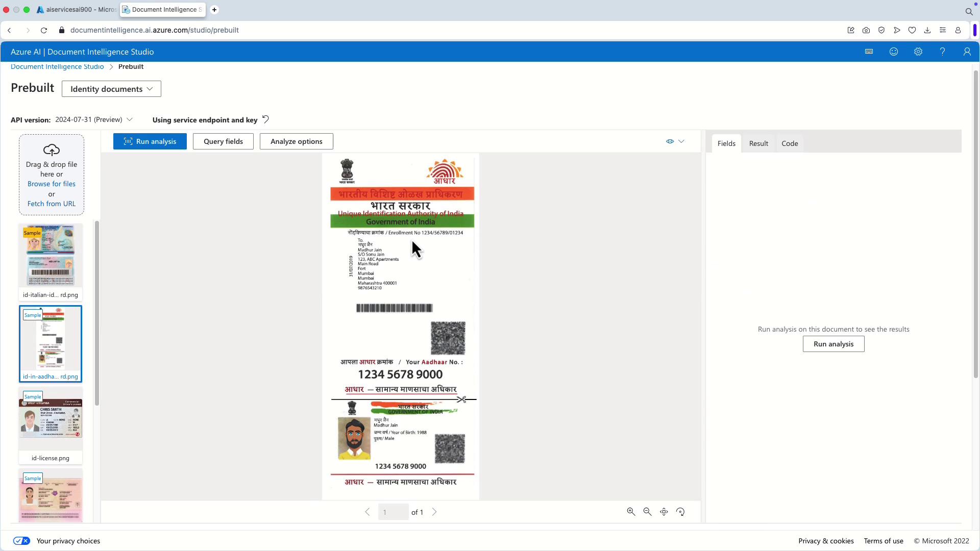Expand chevron next to eye icon

(x=681, y=141)
